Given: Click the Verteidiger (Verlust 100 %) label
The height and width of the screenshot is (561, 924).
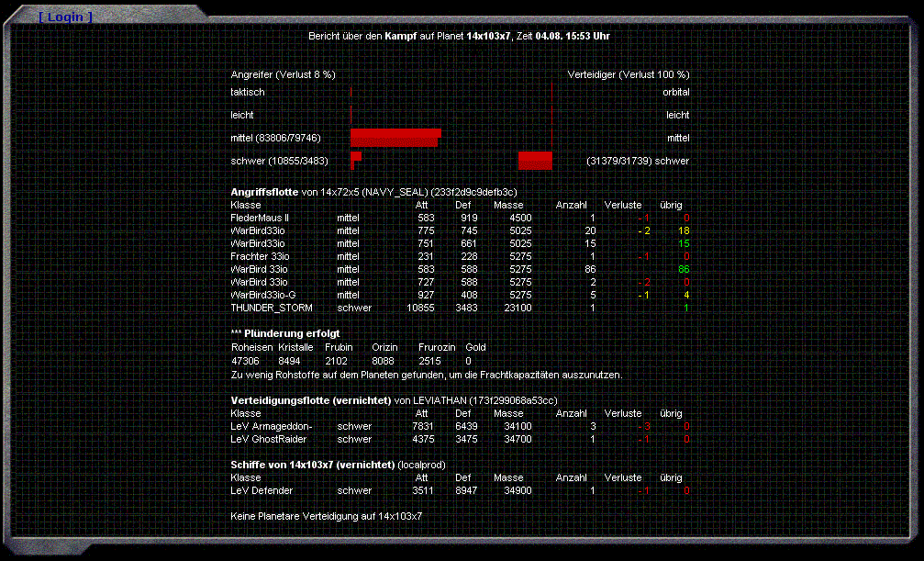Looking at the screenshot, I should [629, 74].
